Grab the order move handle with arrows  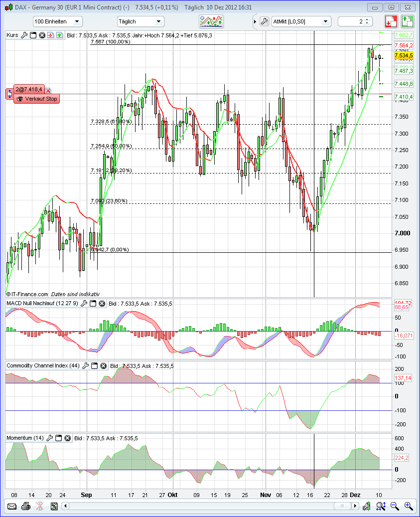[x=9, y=94]
